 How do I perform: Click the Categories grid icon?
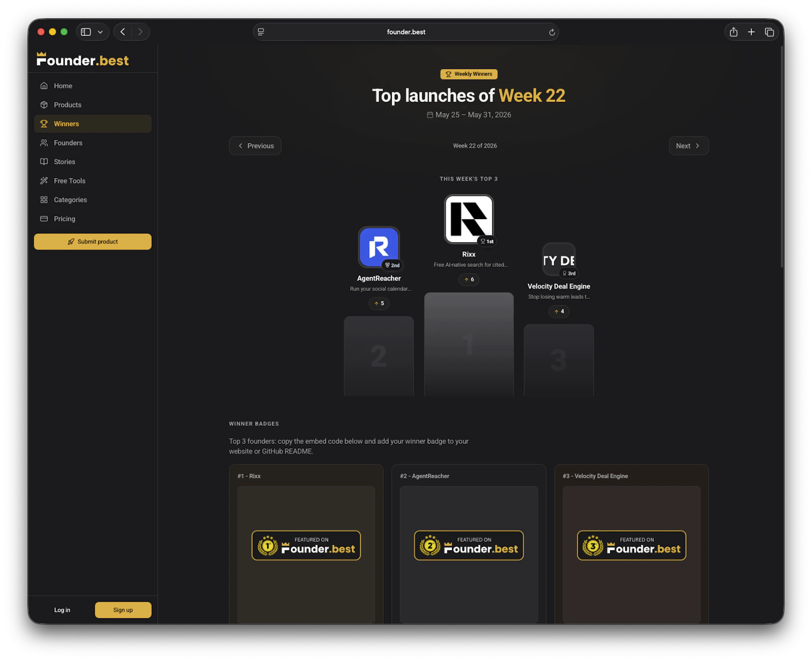pos(44,200)
